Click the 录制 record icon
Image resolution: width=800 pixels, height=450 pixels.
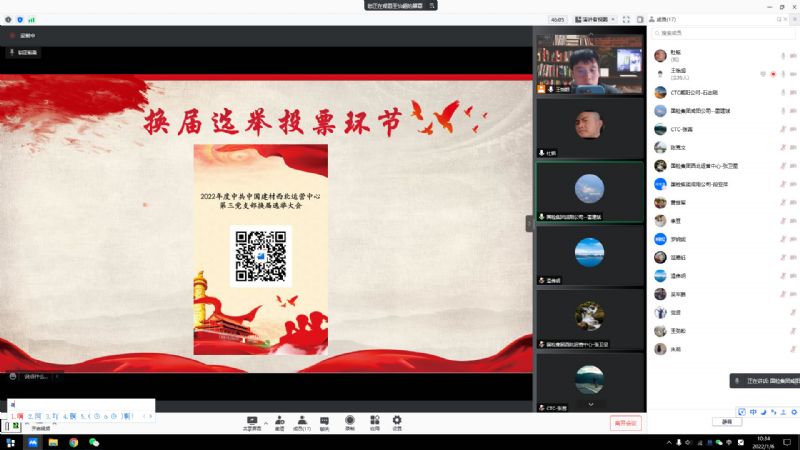(349, 421)
